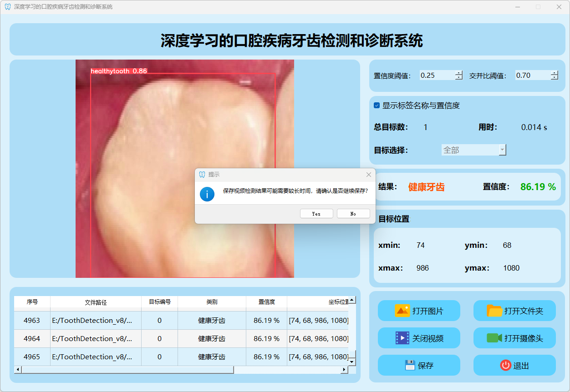The width and height of the screenshot is (570, 392).
Task: Click the table's vertical scrollbar up arrow
Action: click(x=352, y=300)
